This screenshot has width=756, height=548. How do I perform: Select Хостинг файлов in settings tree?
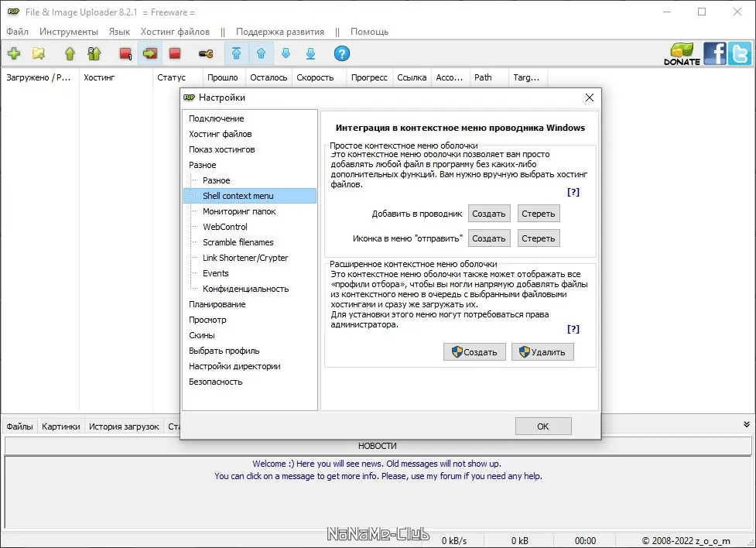(221, 134)
